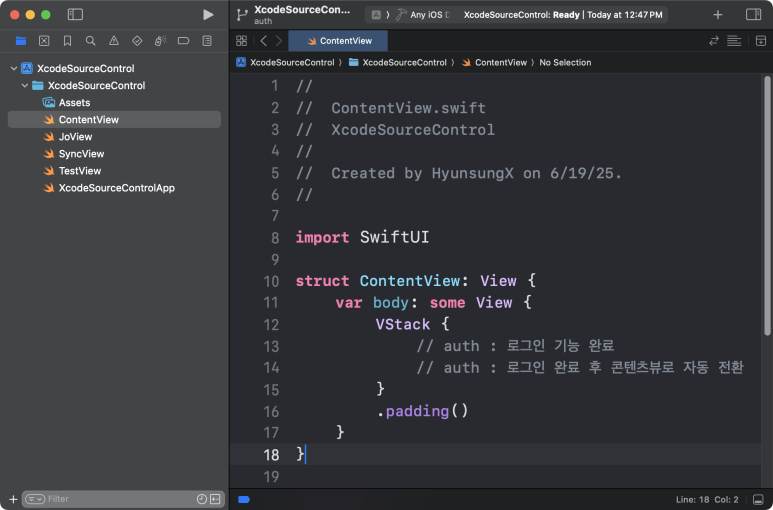Image resolution: width=773 pixels, height=510 pixels.
Task: Click the Created by HyunsungX comment
Action: click(459, 173)
